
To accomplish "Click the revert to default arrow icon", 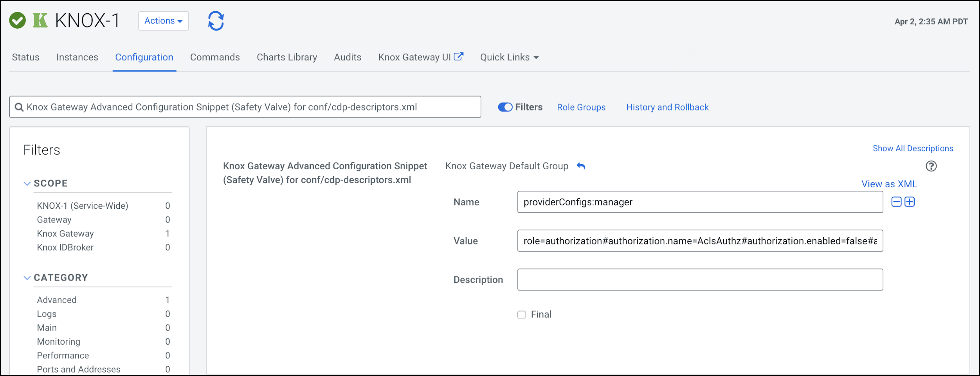I will click(581, 166).
